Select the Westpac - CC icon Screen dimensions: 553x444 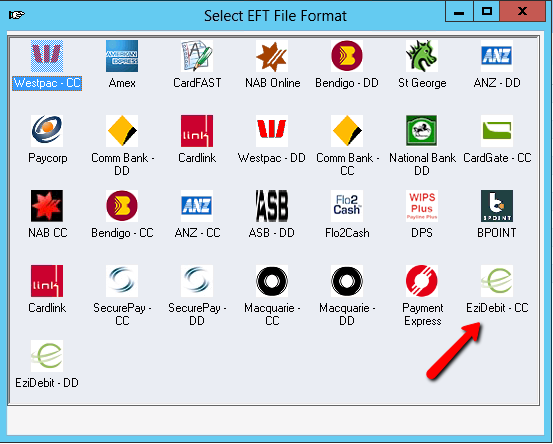(47, 56)
